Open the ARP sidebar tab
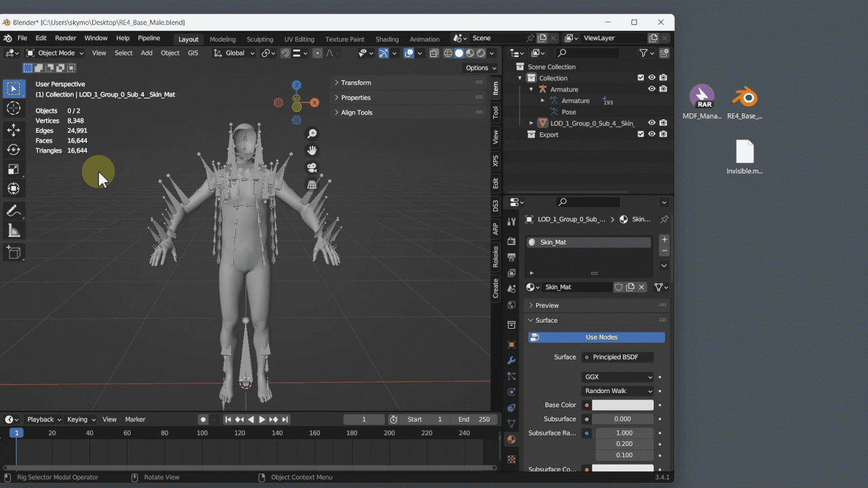This screenshot has height=488, width=868. pos(496,229)
